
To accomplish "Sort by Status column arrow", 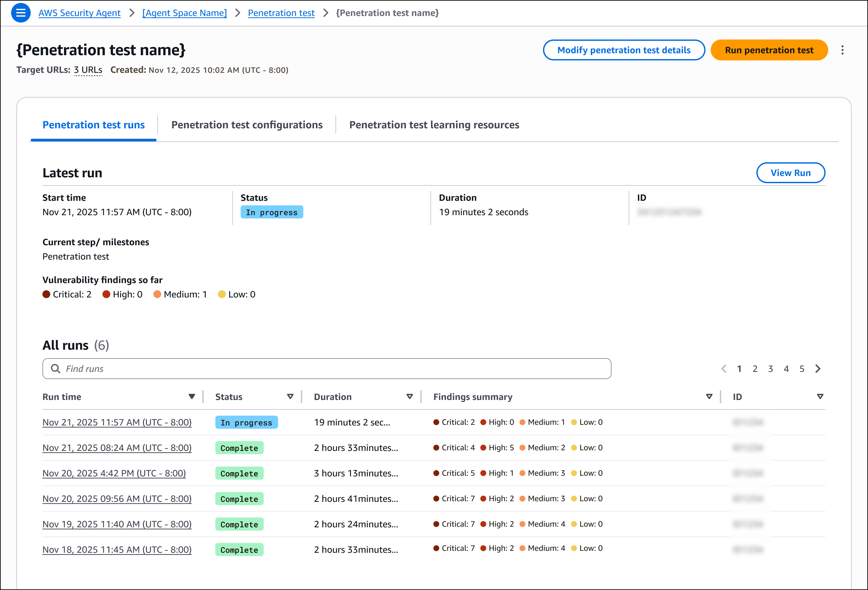I will point(290,396).
